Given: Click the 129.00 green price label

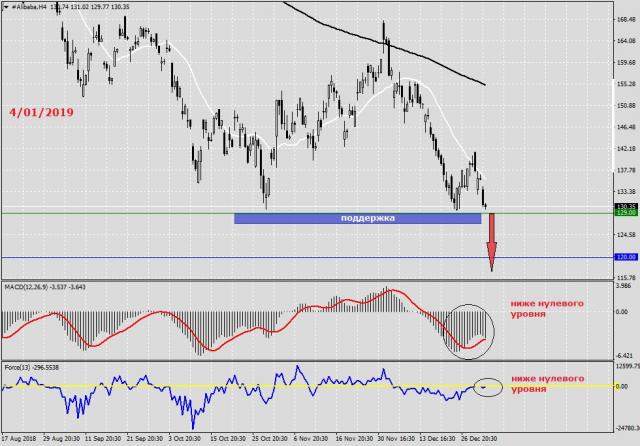Looking at the screenshot, I should pos(626,213).
